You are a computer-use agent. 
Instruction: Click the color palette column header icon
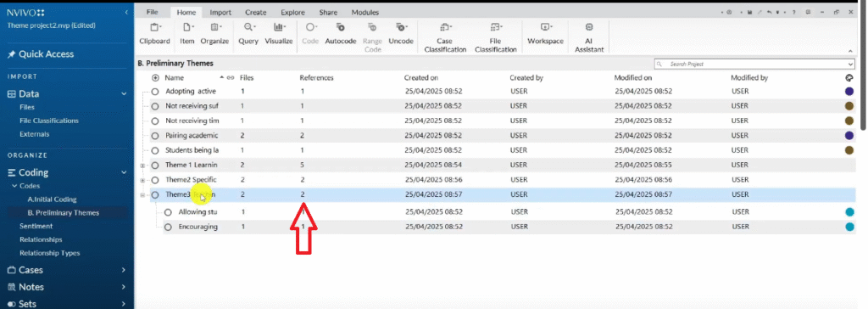[x=849, y=78]
